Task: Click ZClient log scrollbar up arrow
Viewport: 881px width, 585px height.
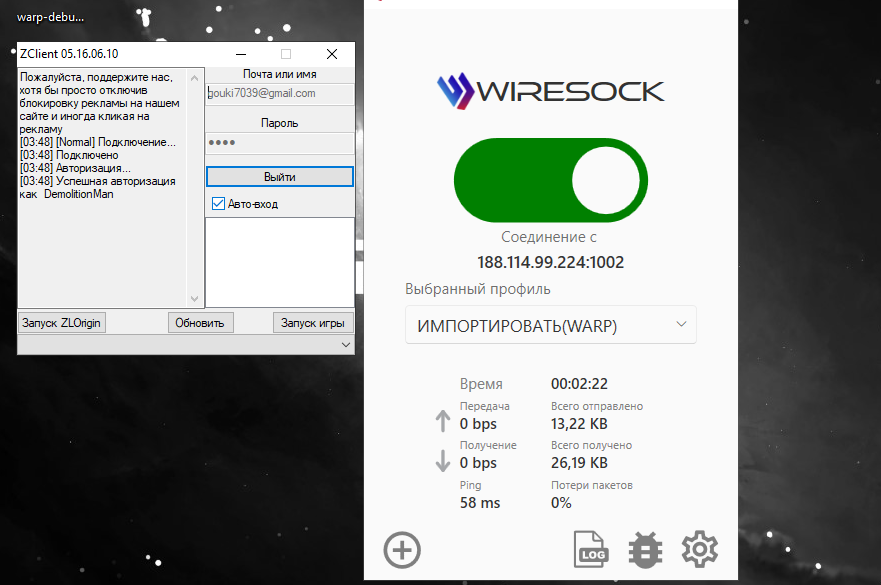Action: click(x=194, y=78)
